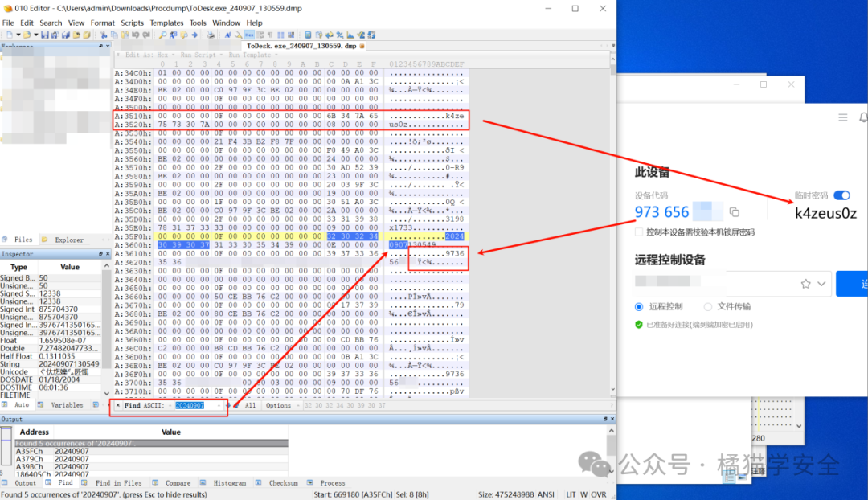Open the Run Script dropdown
Image resolution: width=868 pixels, height=500 pixels.
201,55
